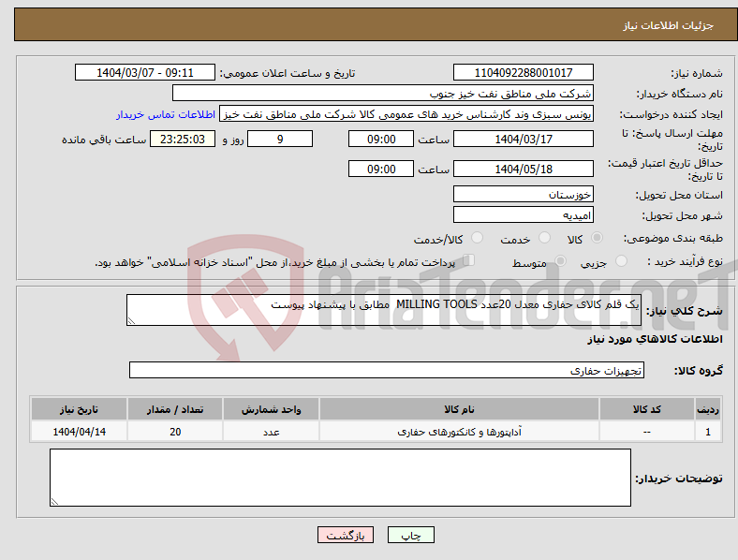Image resolution: width=738 pixels, height=560 pixels.
Task: Click the جزئیات اطلاعات نیاز page header
Action: (668, 25)
